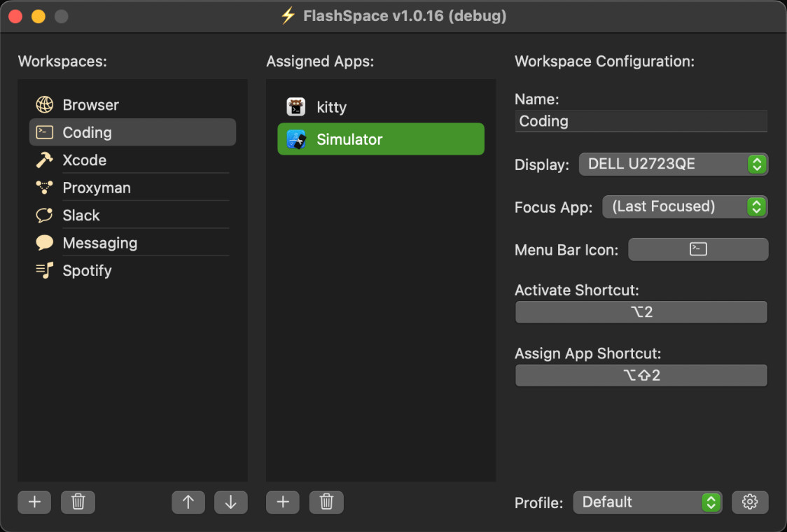Add a new workspace with plus button

click(34, 502)
